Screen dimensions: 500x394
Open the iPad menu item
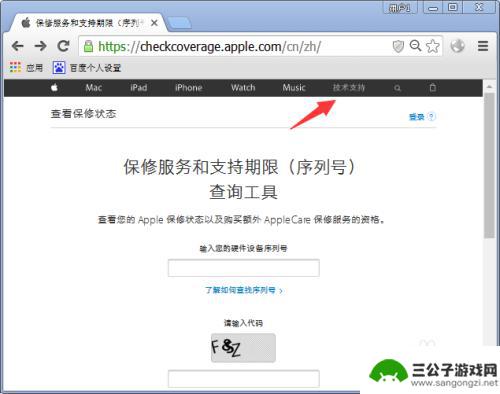tap(139, 88)
